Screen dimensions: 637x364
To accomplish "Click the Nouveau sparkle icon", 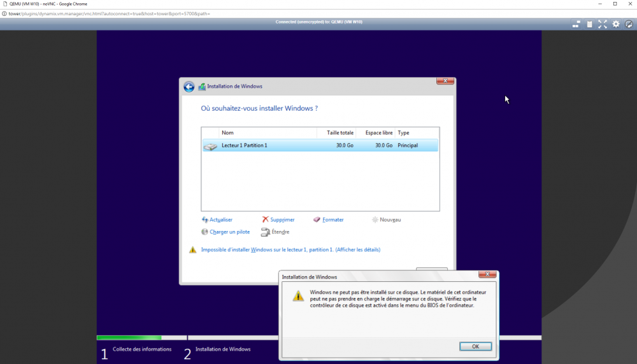I will [375, 220].
